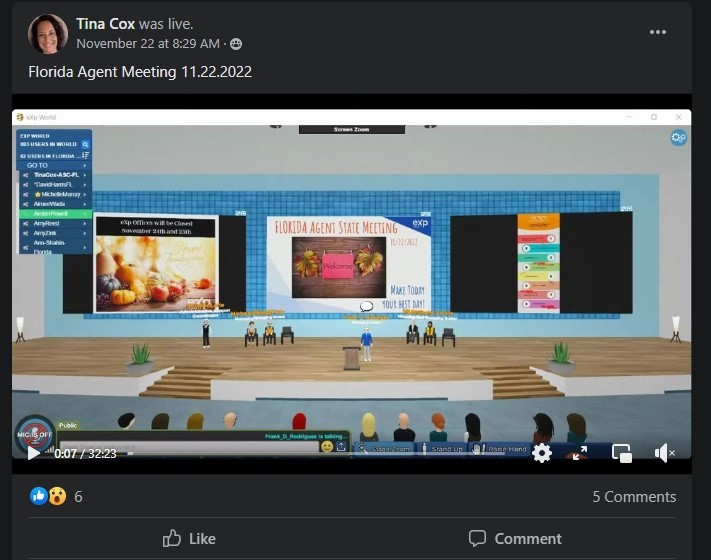Select MichelleMurray in users list

(x=55, y=194)
